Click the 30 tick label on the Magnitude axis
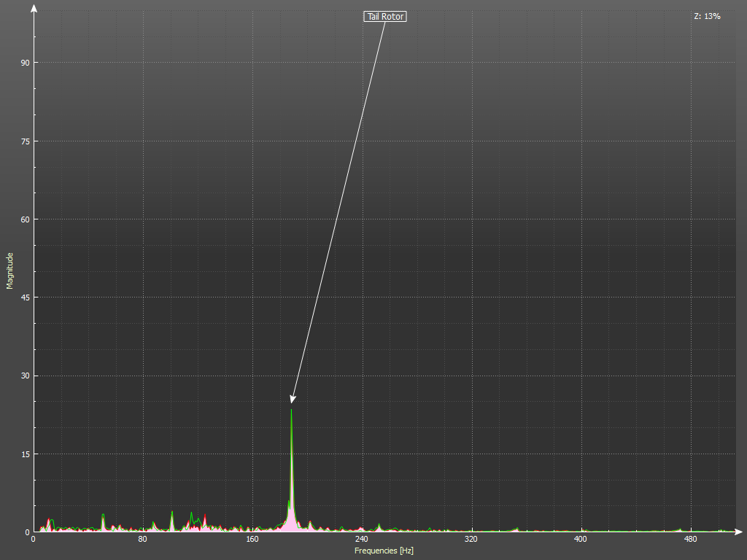The width and height of the screenshot is (747, 560). [x=25, y=376]
